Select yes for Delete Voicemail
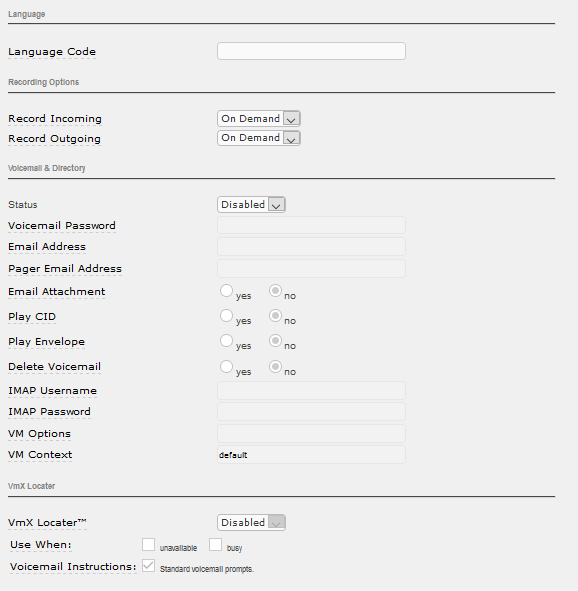The width and height of the screenshot is (578, 591). pos(226,366)
